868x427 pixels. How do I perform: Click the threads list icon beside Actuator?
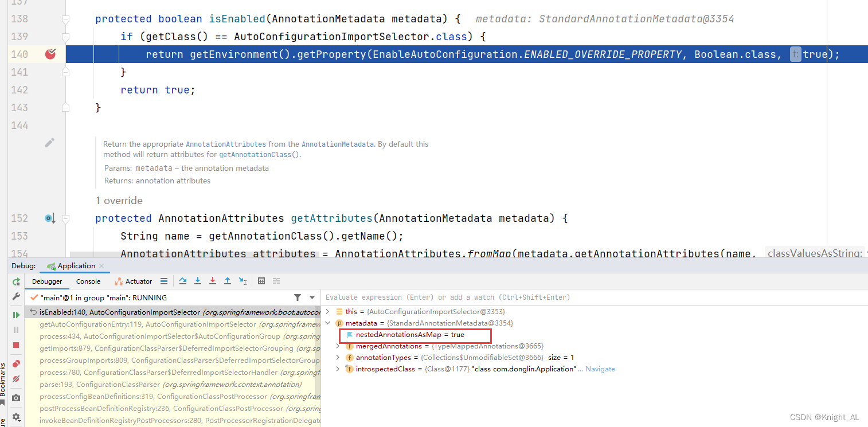point(164,281)
